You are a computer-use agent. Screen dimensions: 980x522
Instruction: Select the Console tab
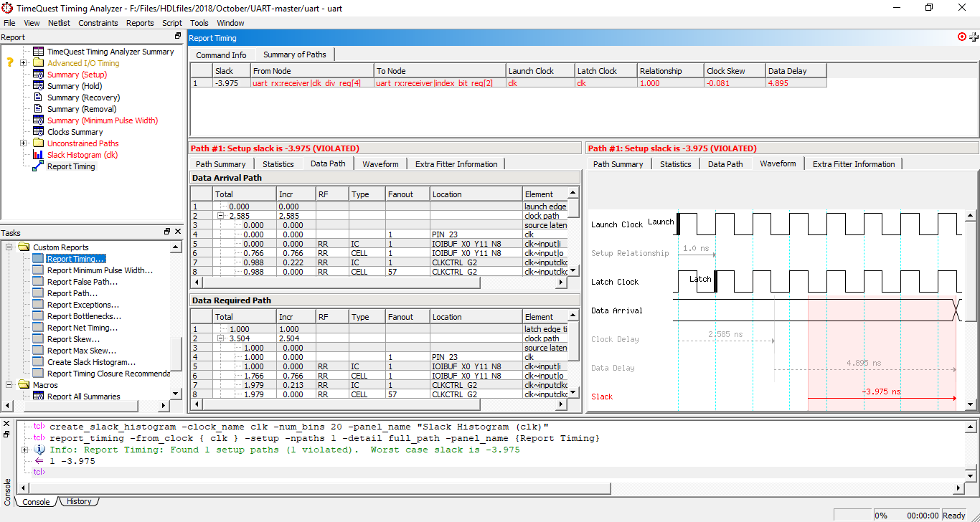(x=36, y=502)
